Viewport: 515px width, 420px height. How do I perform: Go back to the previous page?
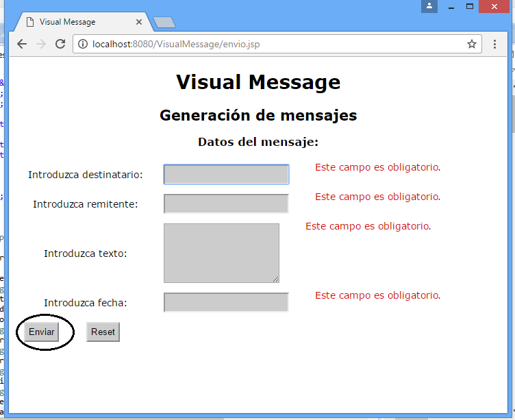click(x=22, y=44)
